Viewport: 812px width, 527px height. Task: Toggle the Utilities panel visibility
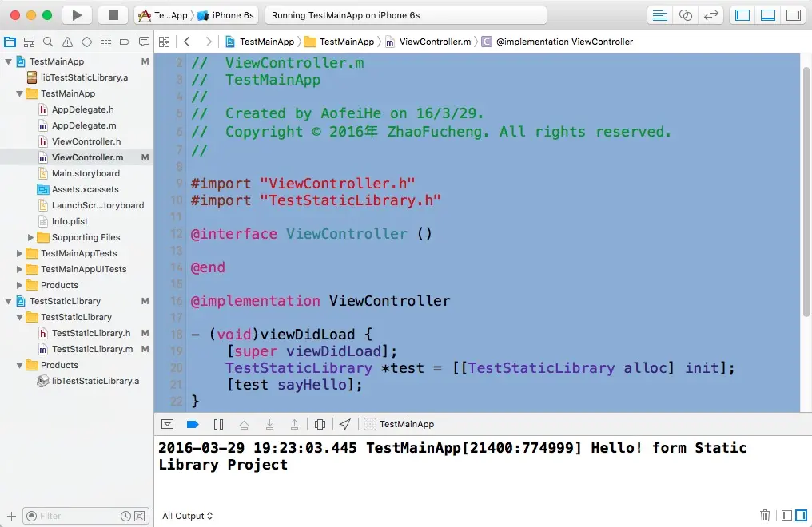794,15
